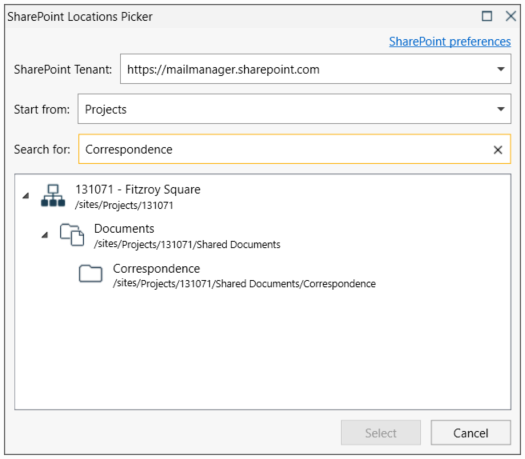Image resolution: width=525 pixels, height=459 pixels.
Task: Maximize the SharePoint Locations Picker window
Action: click(487, 16)
